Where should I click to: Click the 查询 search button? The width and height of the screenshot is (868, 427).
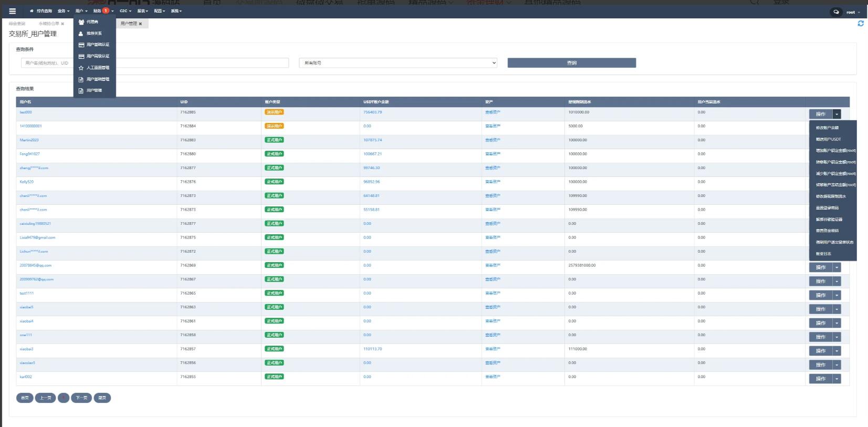(x=571, y=63)
